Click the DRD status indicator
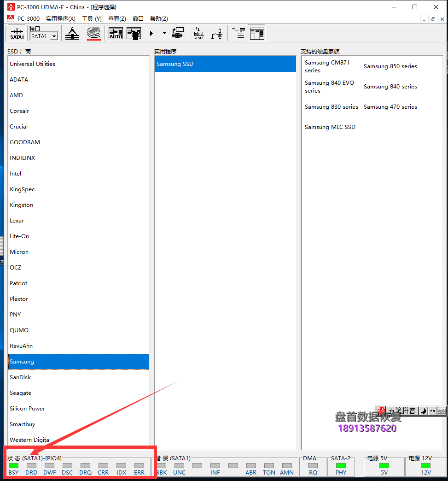448x481 pixels. [31, 466]
